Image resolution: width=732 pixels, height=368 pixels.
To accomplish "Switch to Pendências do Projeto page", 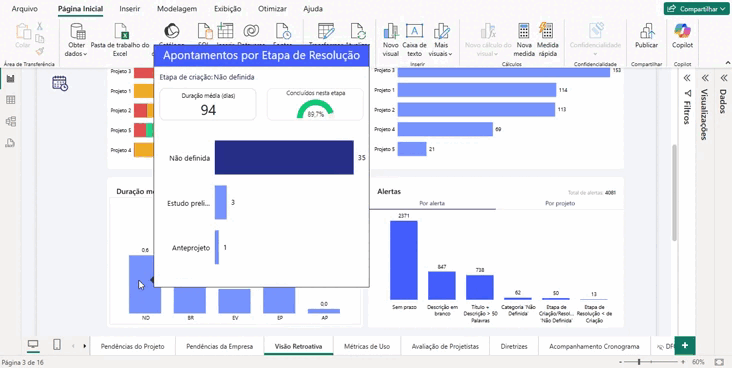I will tap(133, 347).
